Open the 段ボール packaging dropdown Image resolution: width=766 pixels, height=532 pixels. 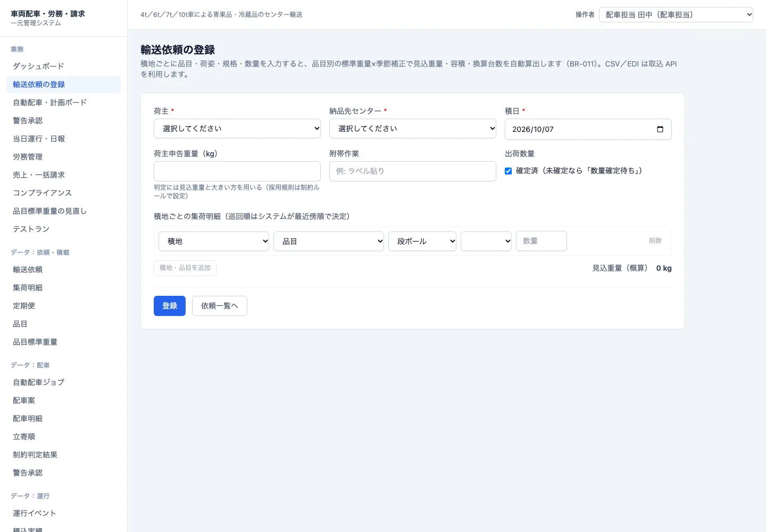(422, 241)
